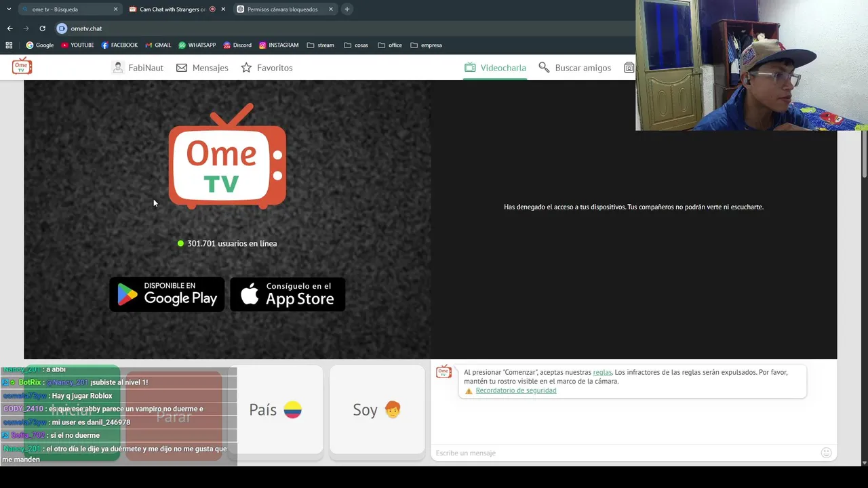Click the magnifier icon beside Buscar amigos
The image size is (868, 488).
(544, 67)
